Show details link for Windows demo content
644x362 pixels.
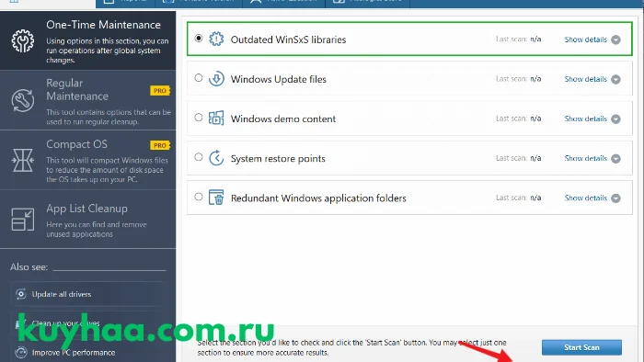pyautogui.click(x=586, y=119)
